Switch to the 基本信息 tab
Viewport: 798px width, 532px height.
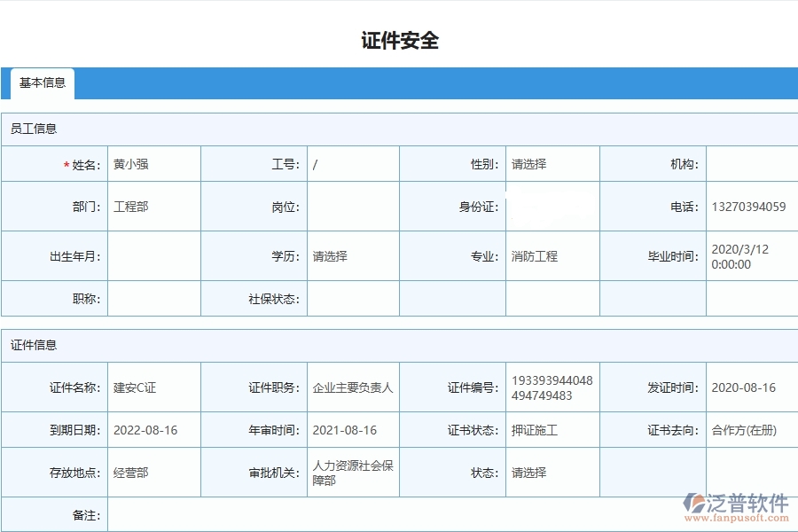(x=40, y=83)
